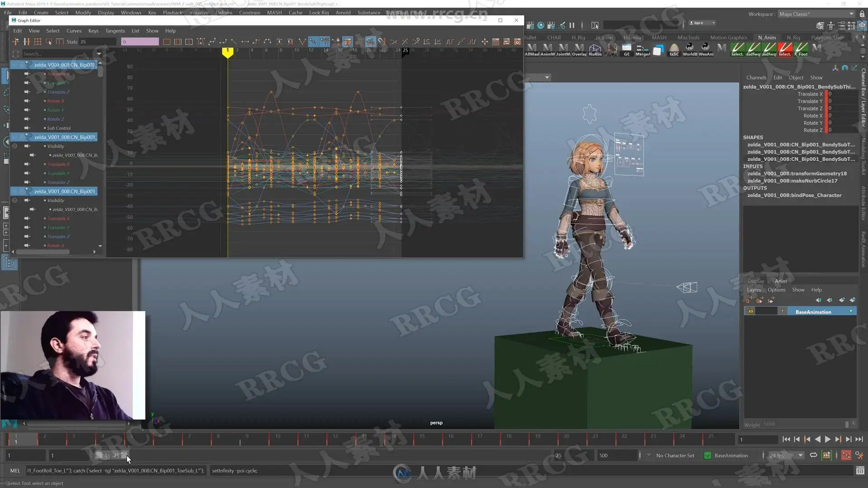
Task: Open the GE shelf button
Action: pos(627,49)
